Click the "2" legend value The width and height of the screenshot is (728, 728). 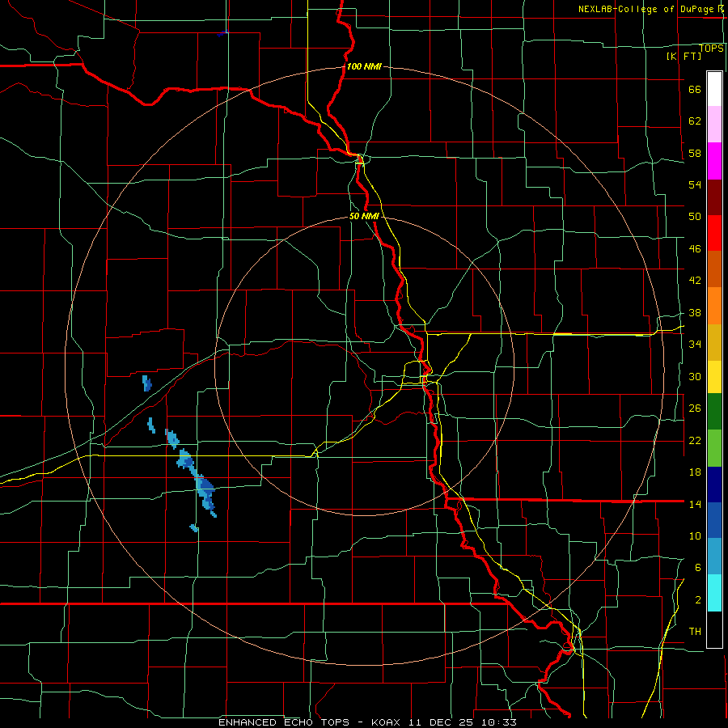(697, 599)
